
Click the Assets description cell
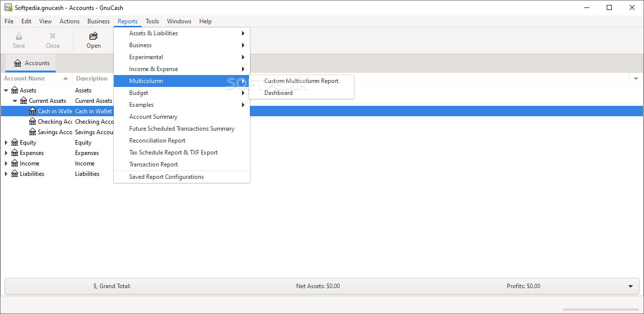click(x=83, y=90)
